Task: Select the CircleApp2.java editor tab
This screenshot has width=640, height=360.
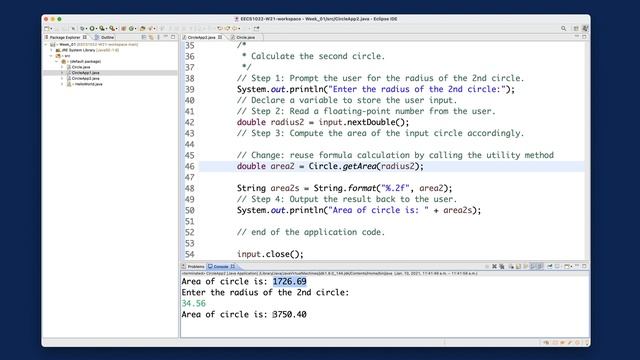Action: pyautogui.click(x=201, y=37)
